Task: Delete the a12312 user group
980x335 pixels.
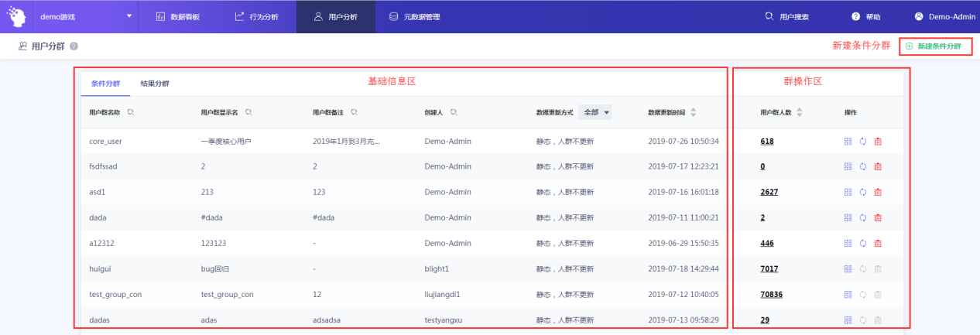Action: [878, 244]
